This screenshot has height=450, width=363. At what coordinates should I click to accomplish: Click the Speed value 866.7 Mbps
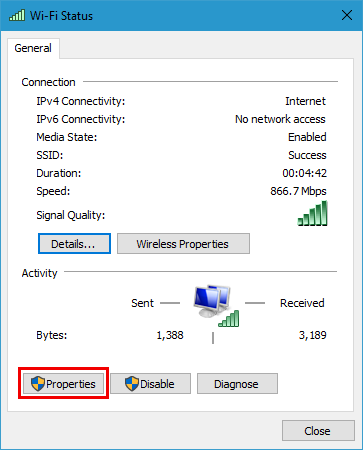[298, 191]
